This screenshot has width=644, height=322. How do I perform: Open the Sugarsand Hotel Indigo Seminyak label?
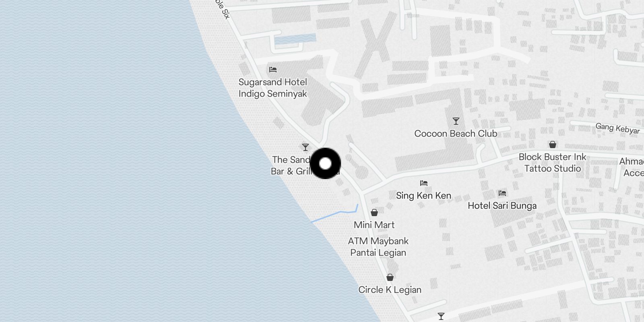(x=273, y=88)
